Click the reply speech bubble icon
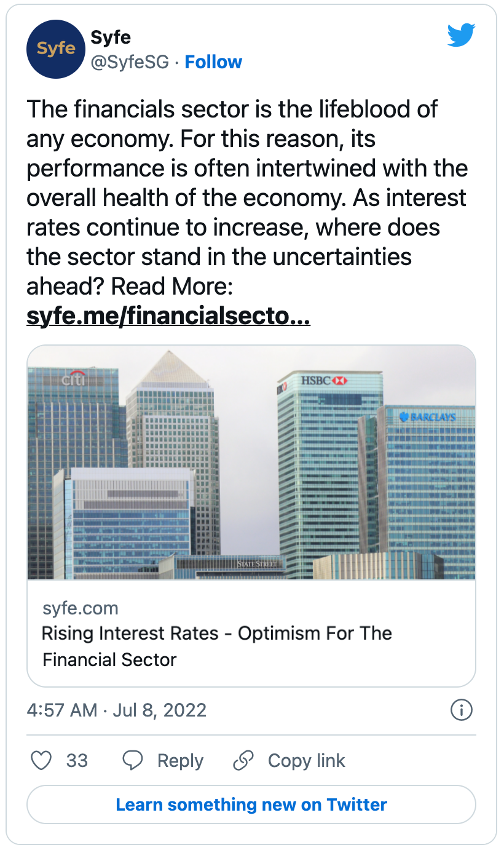Image resolution: width=504 pixels, height=850 pixels. 133,761
